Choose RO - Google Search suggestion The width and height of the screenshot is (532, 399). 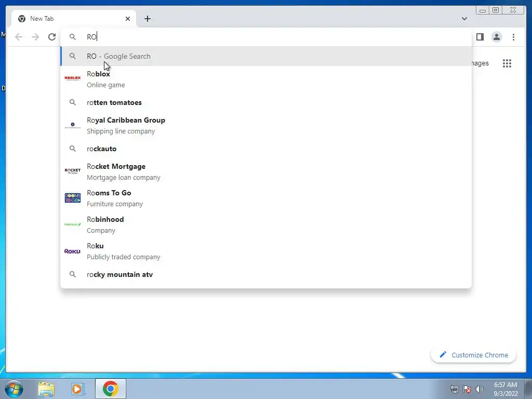(x=267, y=56)
